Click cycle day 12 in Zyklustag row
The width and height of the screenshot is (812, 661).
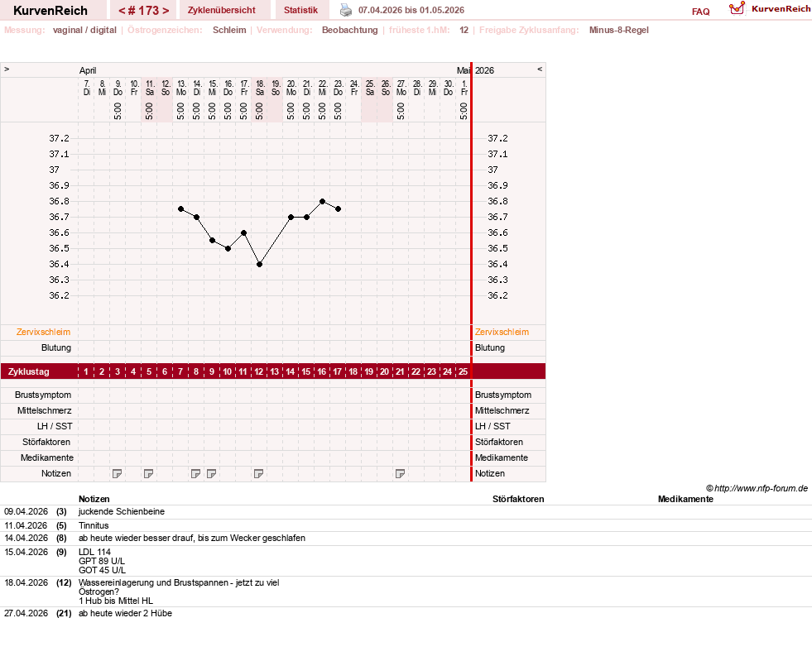258,371
